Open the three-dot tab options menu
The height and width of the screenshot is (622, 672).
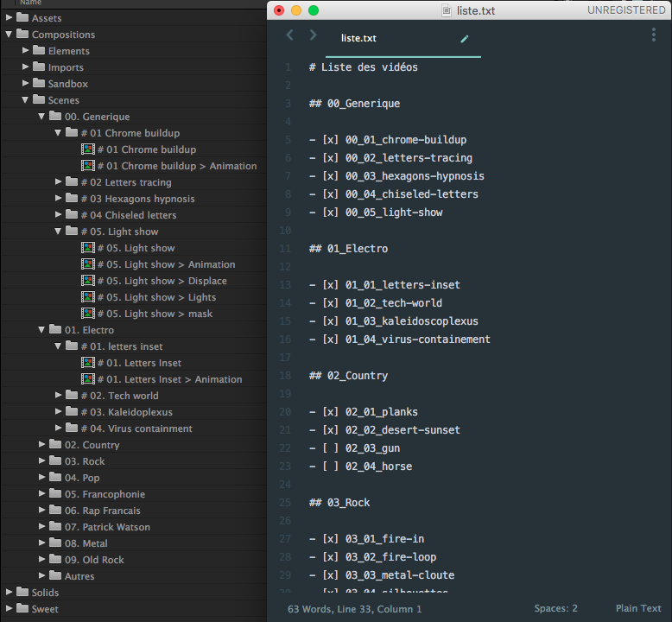click(x=654, y=35)
